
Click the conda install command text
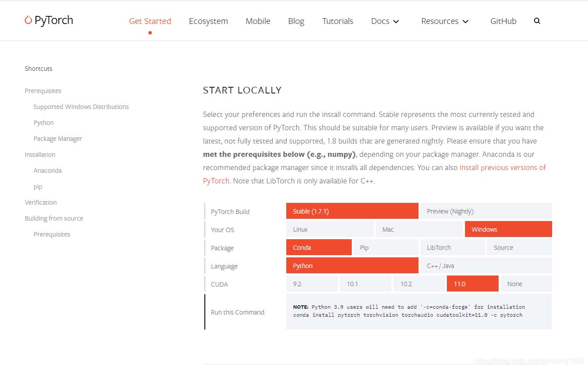[x=407, y=315]
